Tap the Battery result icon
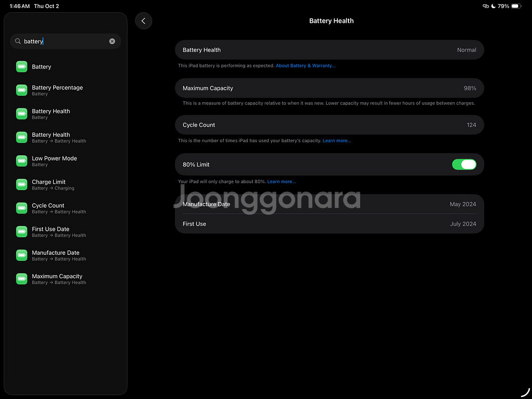 21,66
